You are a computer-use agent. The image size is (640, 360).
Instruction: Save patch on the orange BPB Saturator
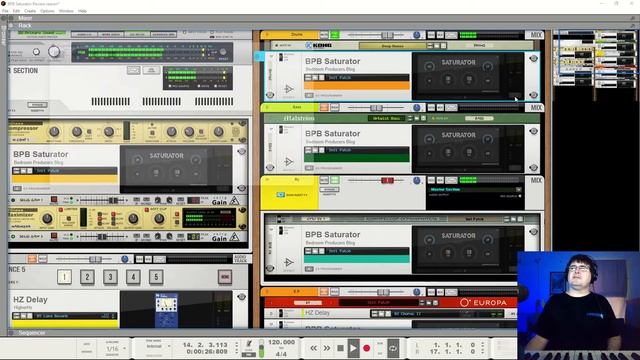point(321,78)
